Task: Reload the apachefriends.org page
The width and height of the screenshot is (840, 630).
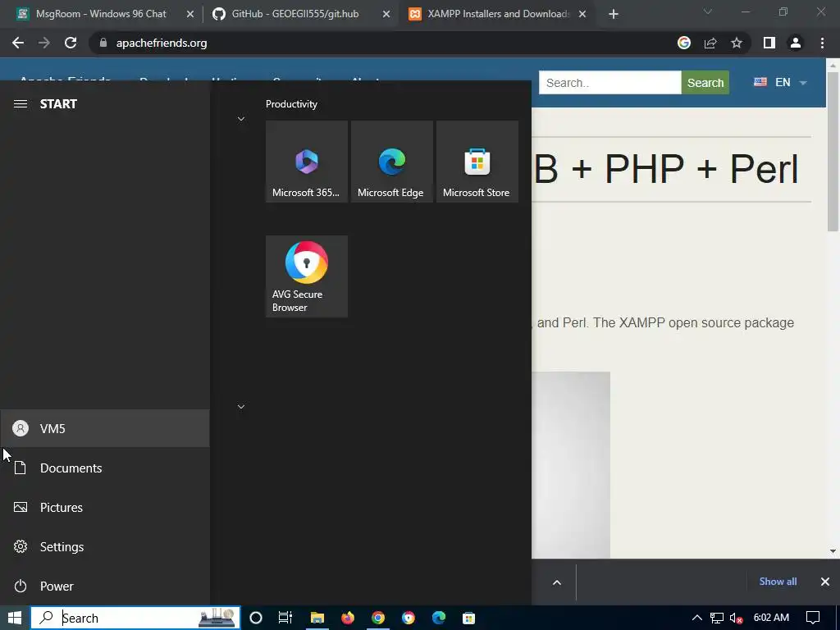Action: point(71,43)
